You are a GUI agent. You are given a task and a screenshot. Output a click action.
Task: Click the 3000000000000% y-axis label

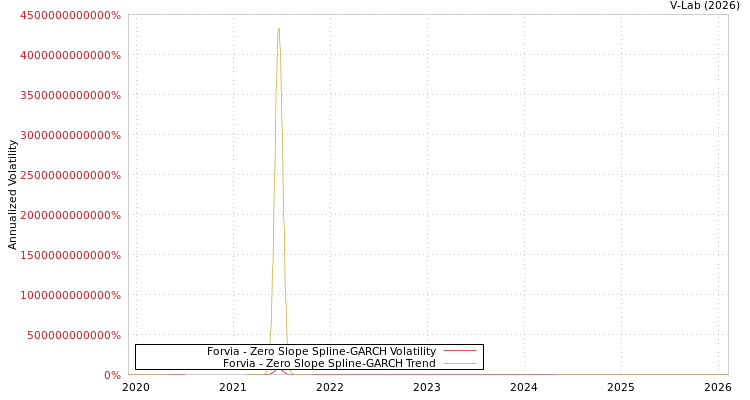[71, 135]
